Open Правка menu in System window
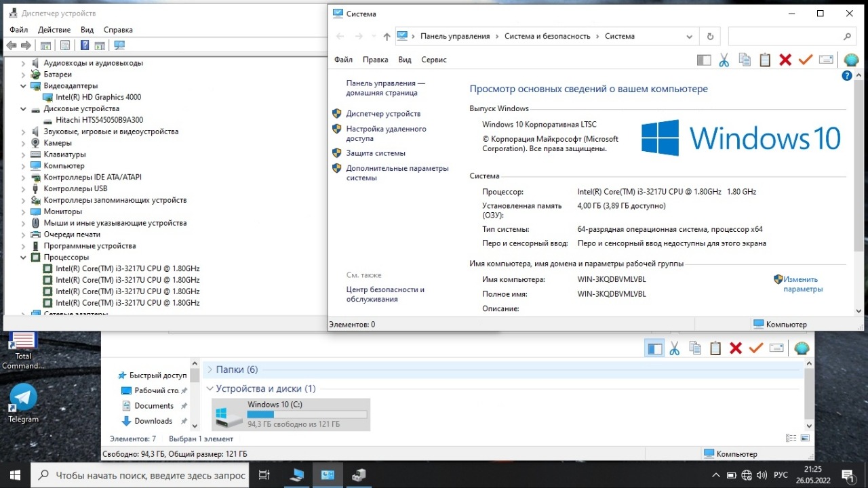The height and width of the screenshot is (488, 868). click(x=376, y=60)
